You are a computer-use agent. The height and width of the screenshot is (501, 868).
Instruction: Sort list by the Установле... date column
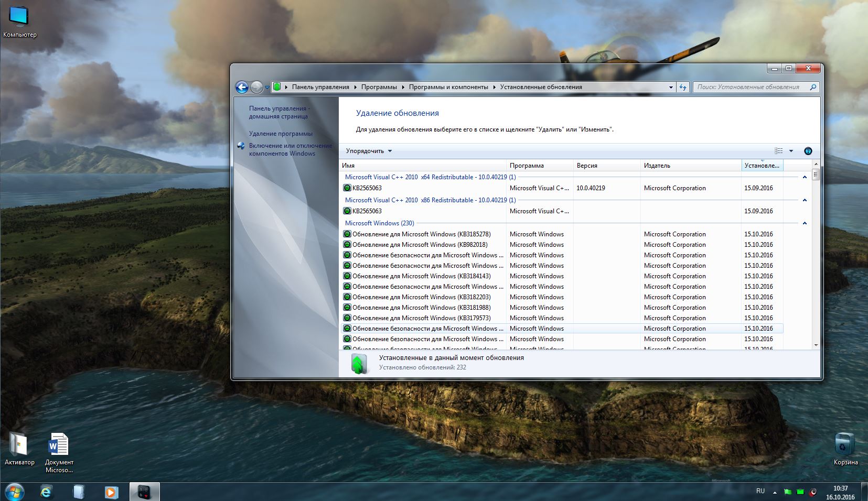point(762,166)
